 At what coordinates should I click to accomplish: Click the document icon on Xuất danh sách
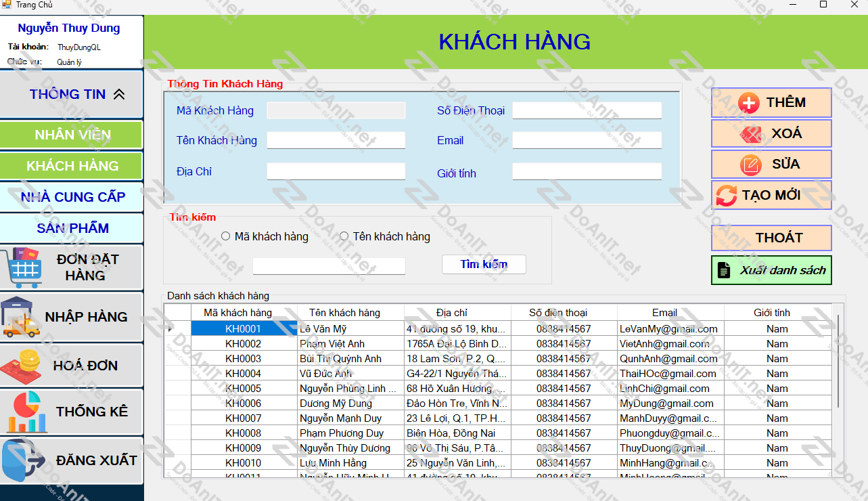(724, 270)
